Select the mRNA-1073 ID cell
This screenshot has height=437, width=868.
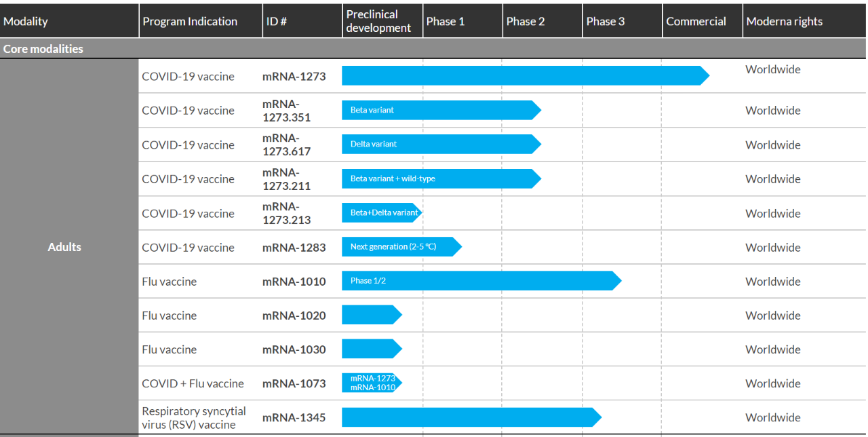point(294,383)
